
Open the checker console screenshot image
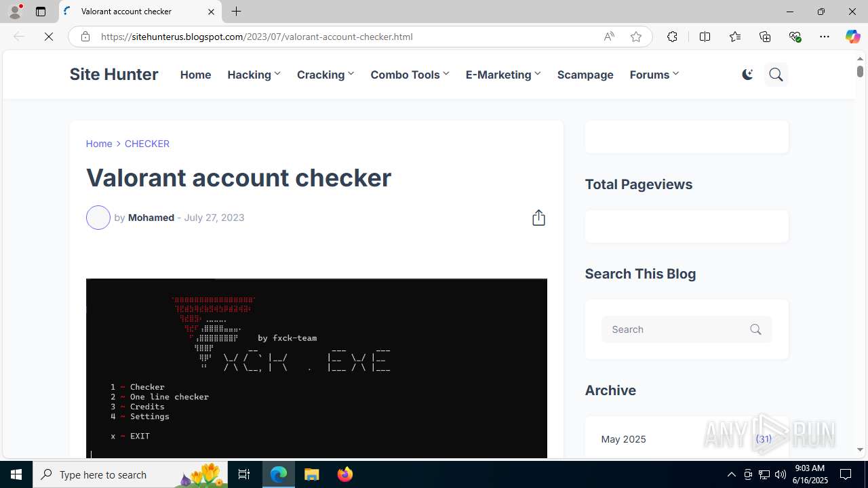coord(317,369)
